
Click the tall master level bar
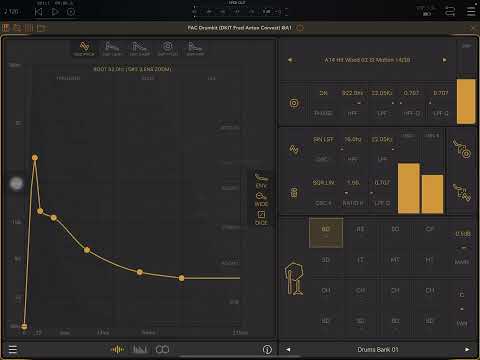[x=466, y=101]
